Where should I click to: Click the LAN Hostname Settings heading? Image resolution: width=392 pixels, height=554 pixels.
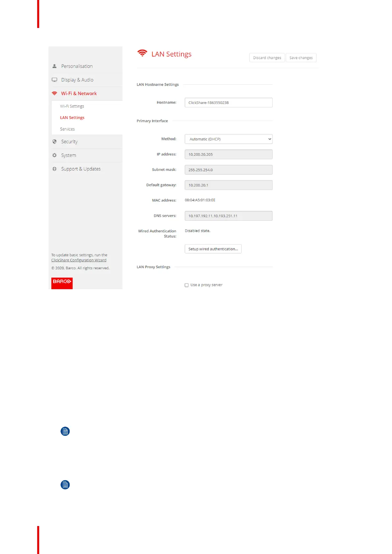click(158, 85)
